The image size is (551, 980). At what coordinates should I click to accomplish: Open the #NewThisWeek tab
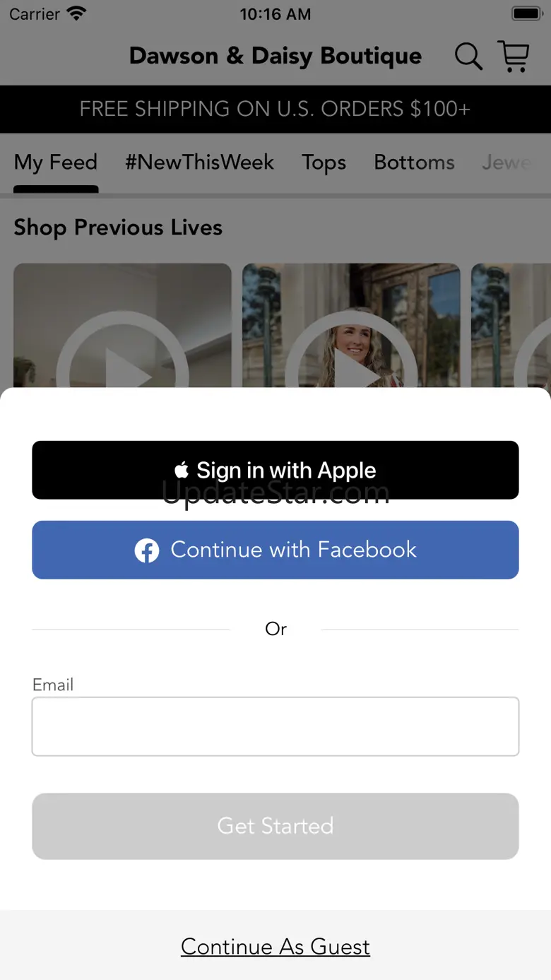pyautogui.click(x=199, y=163)
